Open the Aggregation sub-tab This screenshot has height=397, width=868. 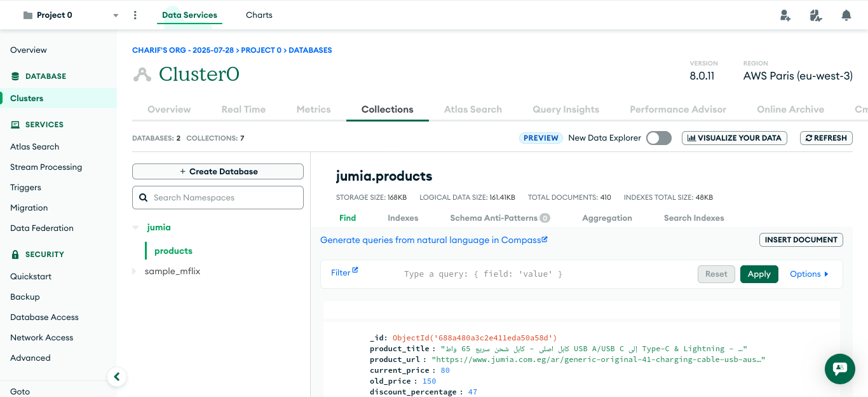point(607,218)
